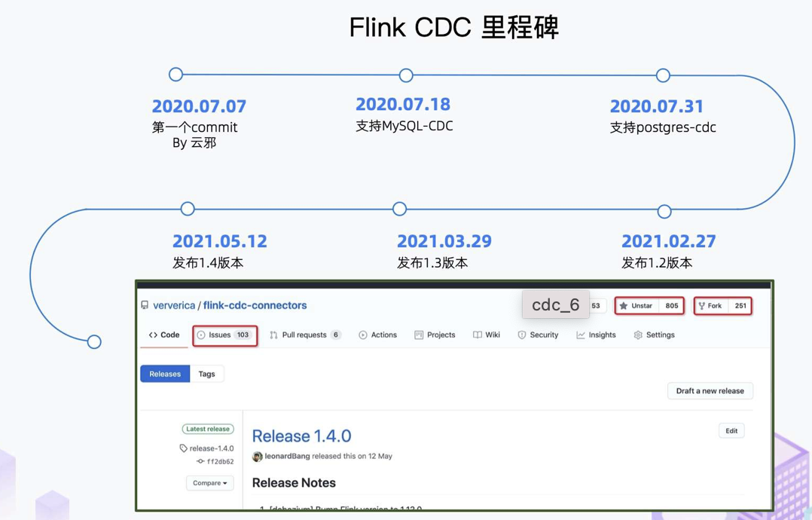The height and width of the screenshot is (520, 812).
Task: Switch to the Tags view
Action: point(206,374)
